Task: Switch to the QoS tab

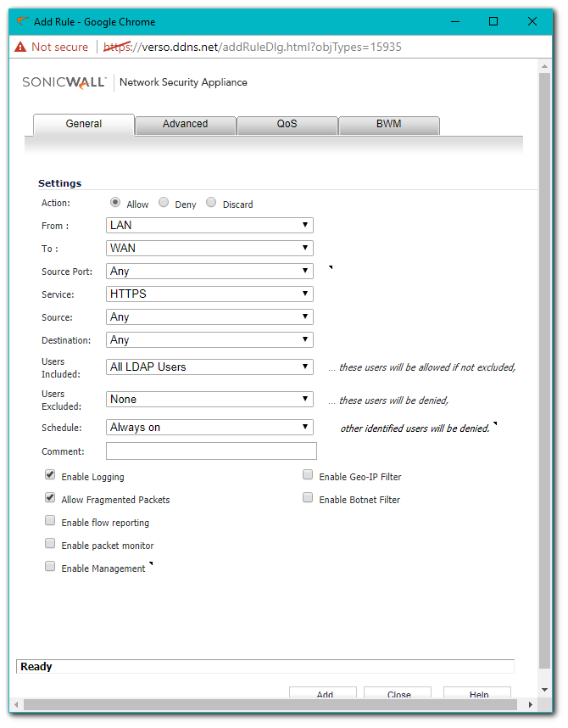Action: 287,124
